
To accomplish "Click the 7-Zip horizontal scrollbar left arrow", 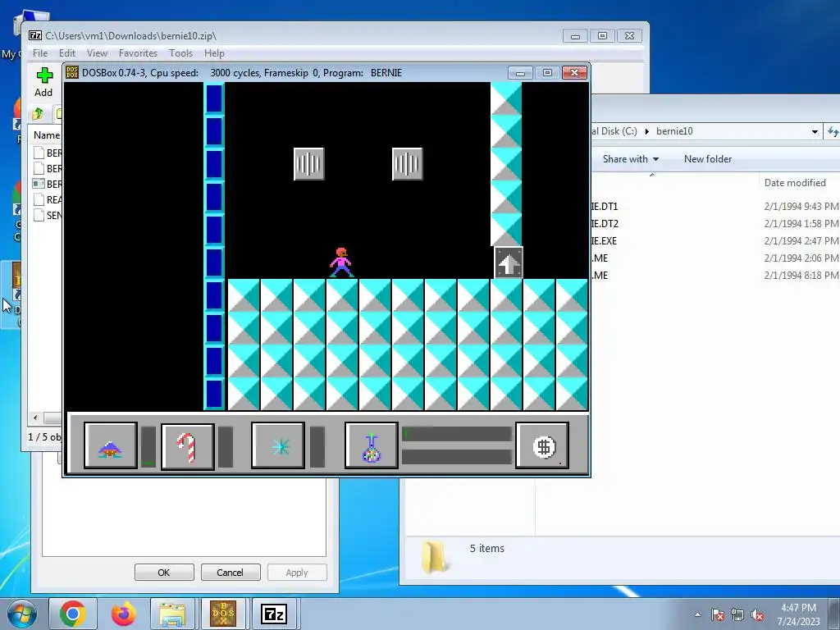I will point(35,418).
